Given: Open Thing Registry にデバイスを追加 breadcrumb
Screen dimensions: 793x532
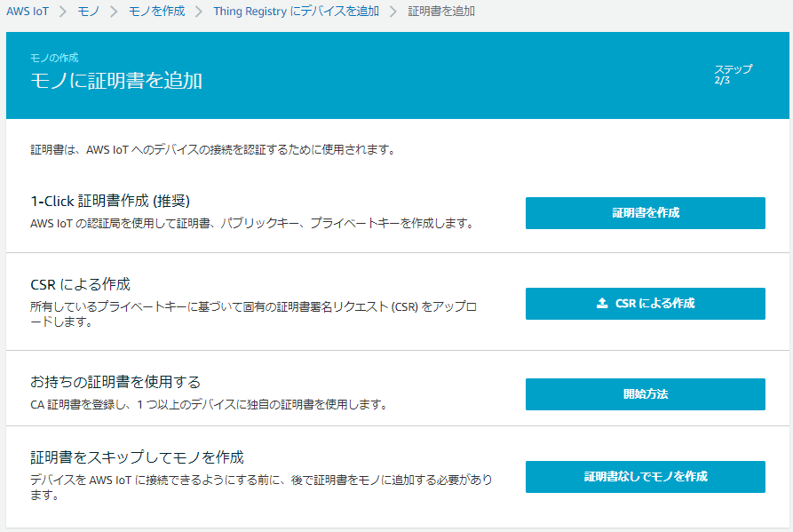Looking at the screenshot, I should point(296,12).
